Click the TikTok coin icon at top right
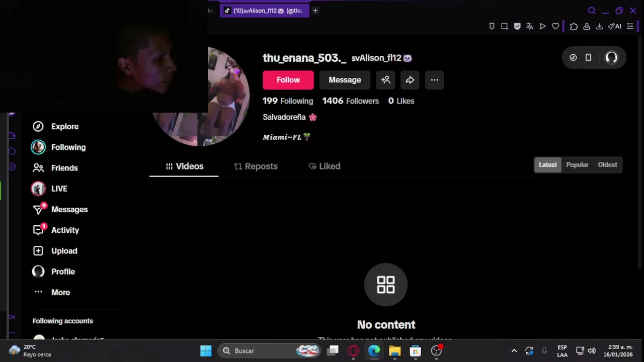 tap(573, 58)
